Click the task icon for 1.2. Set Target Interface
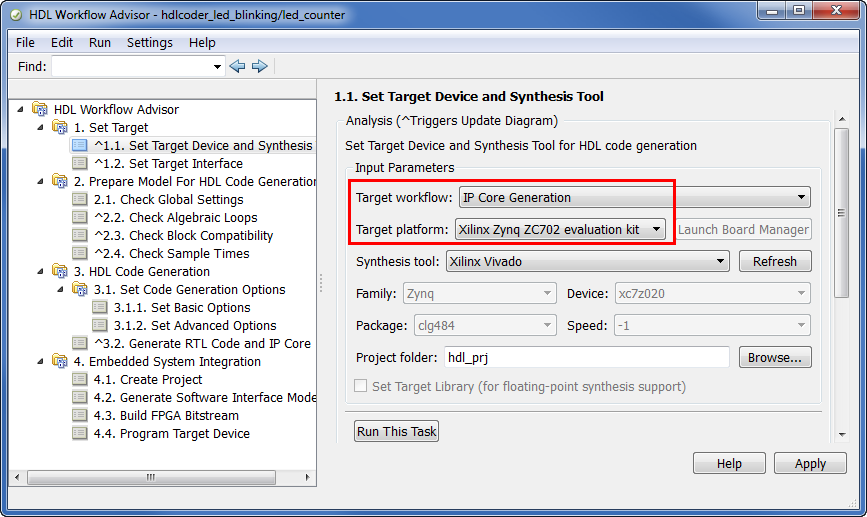Screen dimensions: 867x517 point(80,163)
